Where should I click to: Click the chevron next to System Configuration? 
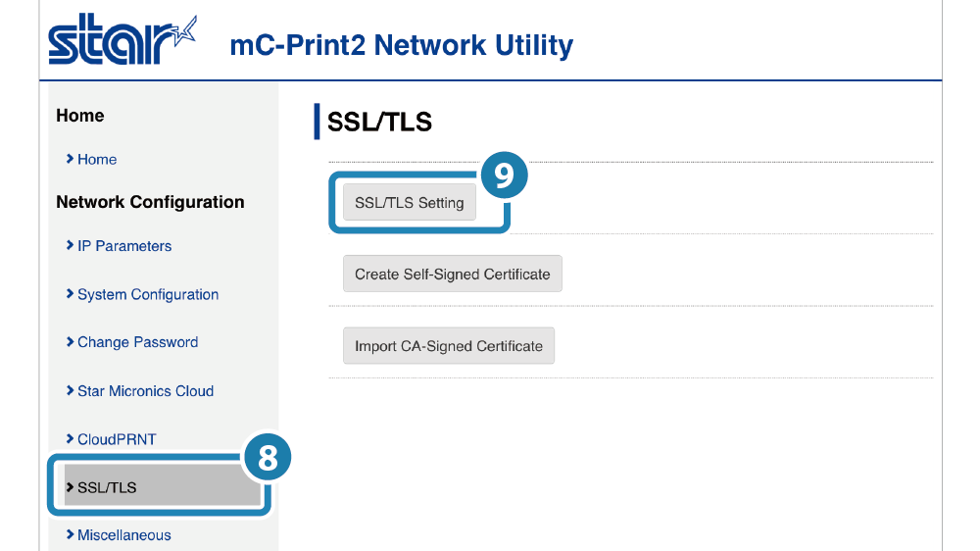[70, 294]
